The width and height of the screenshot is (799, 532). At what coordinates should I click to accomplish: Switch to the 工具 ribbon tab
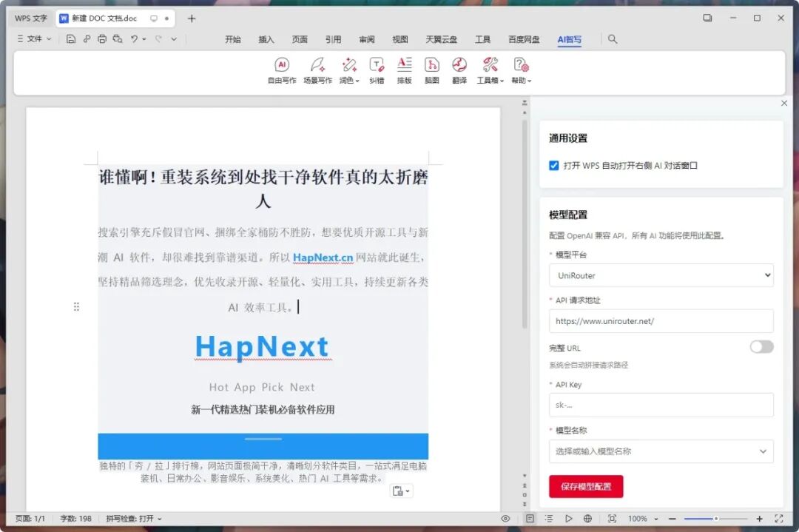(x=482, y=39)
